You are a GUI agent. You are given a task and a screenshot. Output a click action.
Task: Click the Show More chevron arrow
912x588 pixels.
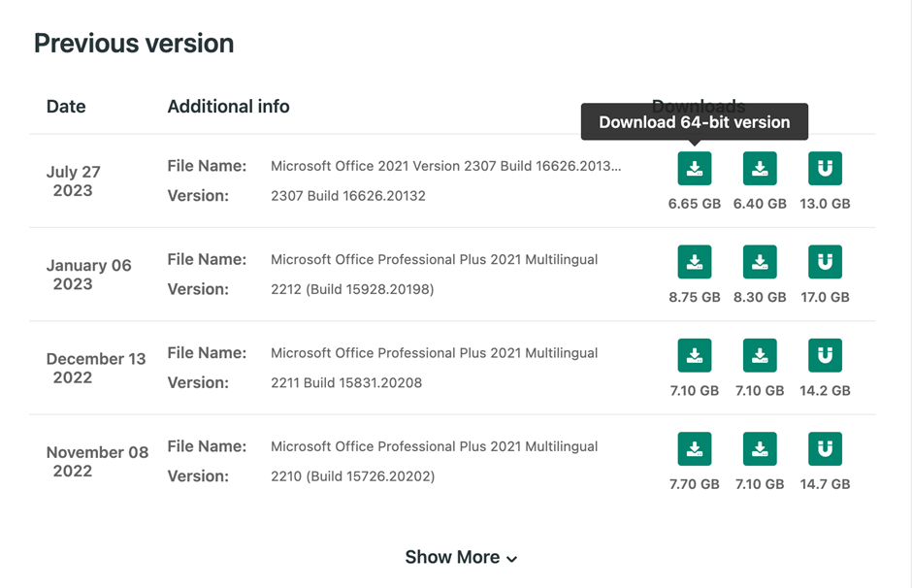pos(512,559)
